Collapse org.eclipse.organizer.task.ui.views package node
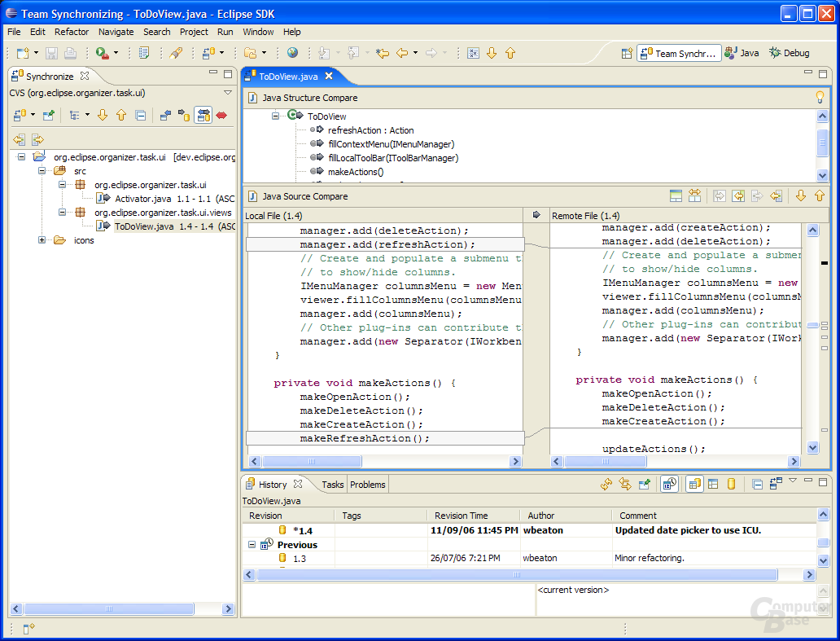Image resolution: width=840 pixels, height=641 pixels. click(62, 213)
